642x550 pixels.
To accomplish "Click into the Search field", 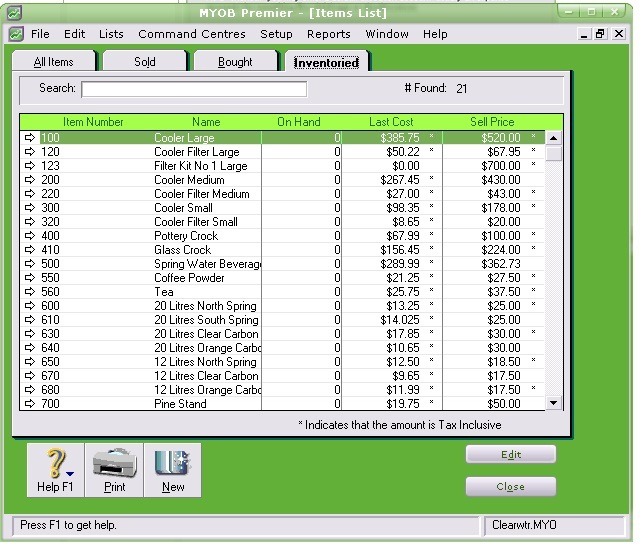I will [x=194, y=89].
